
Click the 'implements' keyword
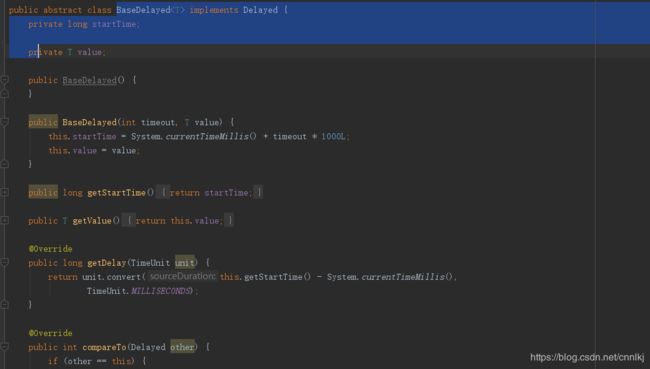pyautogui.click(x=214, y=10)
